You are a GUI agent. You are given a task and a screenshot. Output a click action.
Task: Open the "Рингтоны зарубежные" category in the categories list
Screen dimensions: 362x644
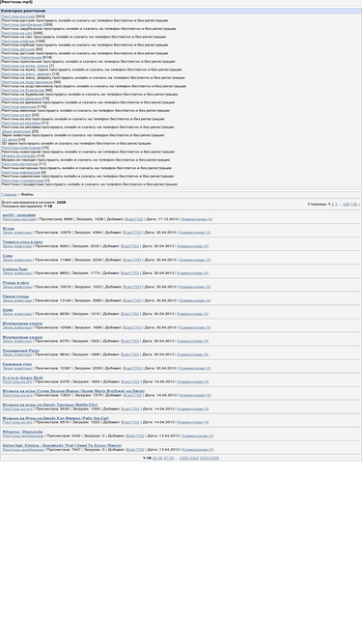(x=22, y=25)
